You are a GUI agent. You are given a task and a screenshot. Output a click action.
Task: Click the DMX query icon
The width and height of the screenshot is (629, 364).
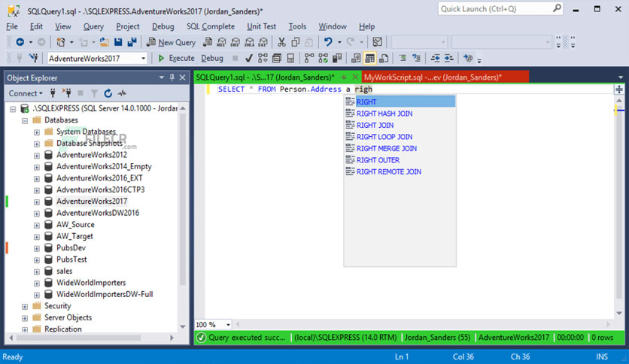(235, 42)
